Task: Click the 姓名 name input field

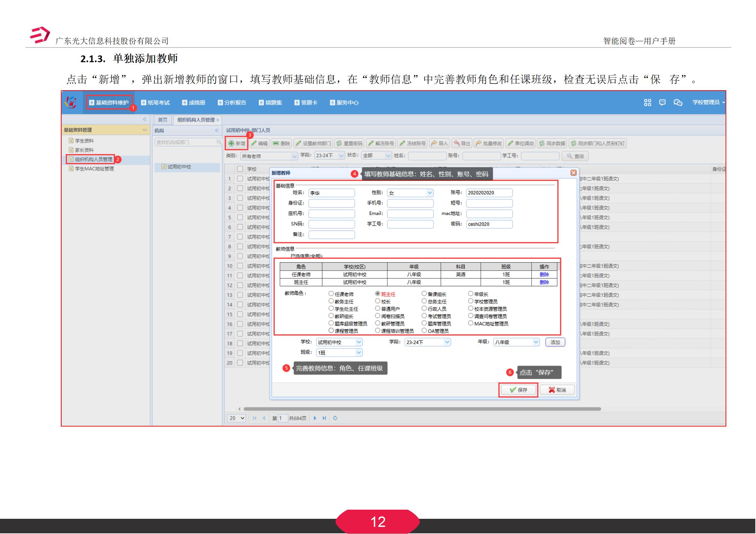Action: pyautogui.click(x=331, y=193)
